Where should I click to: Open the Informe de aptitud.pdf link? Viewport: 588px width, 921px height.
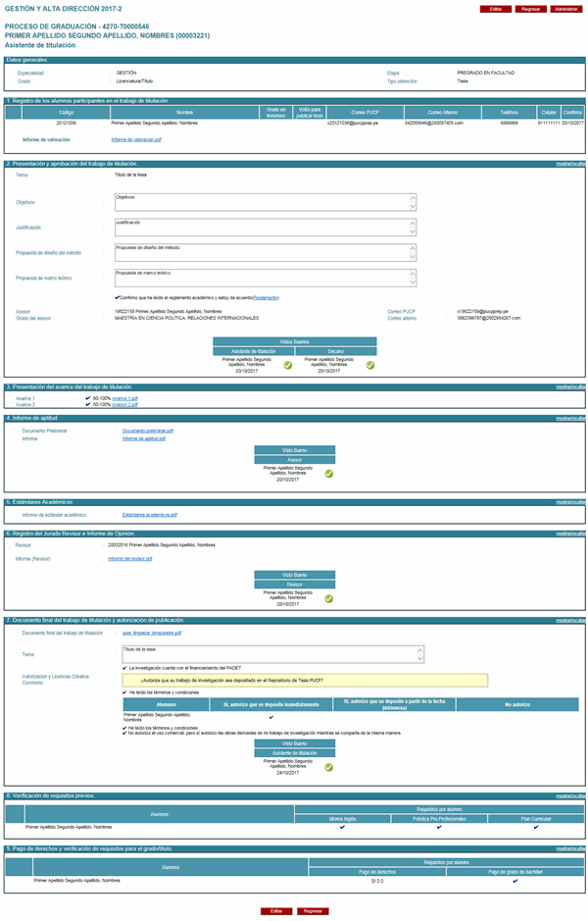click(x=144, y=438)
